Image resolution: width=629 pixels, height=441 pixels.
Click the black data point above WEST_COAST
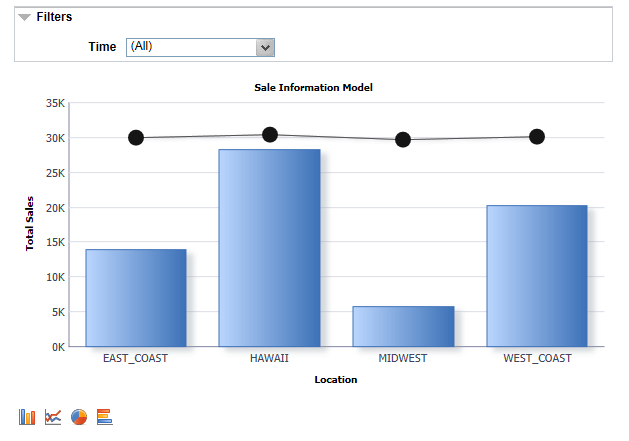(537, 136)
